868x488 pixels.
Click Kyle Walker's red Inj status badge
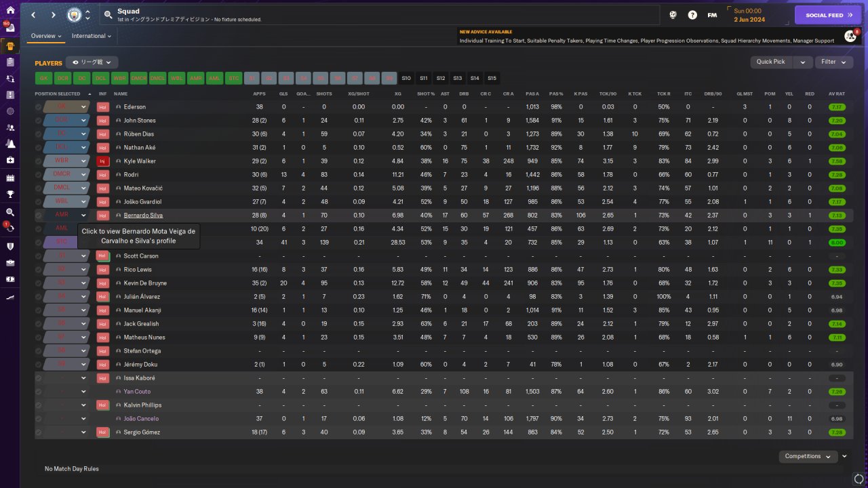pos(103,161)
